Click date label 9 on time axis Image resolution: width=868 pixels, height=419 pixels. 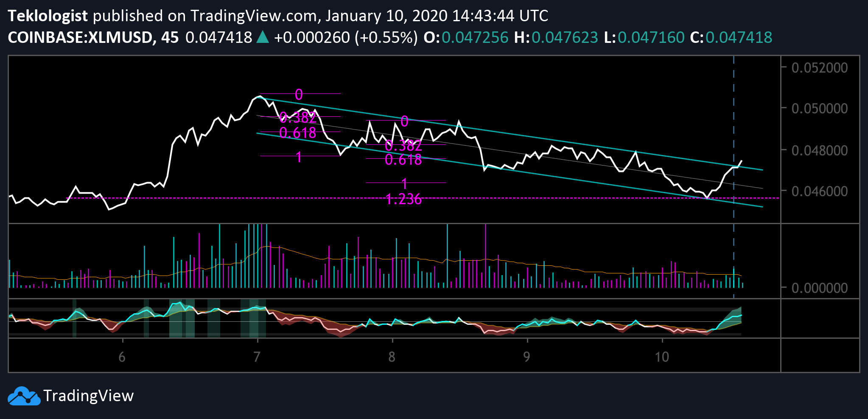click(x=526, y=357)
